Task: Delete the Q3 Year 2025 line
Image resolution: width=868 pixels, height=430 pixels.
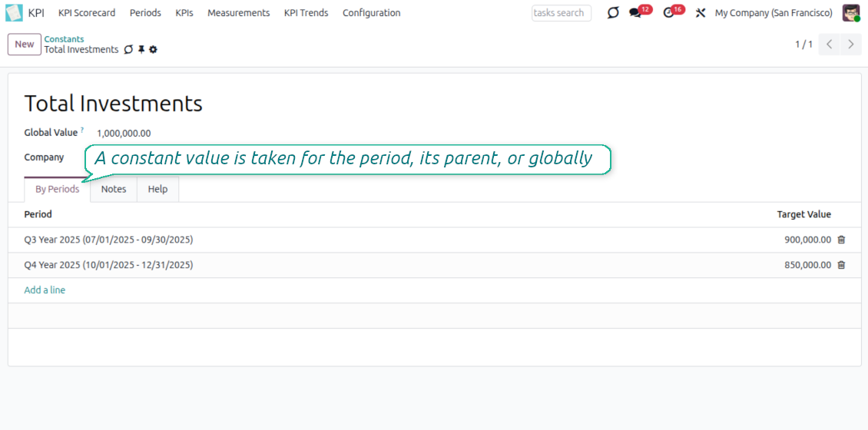Action: 841,240
